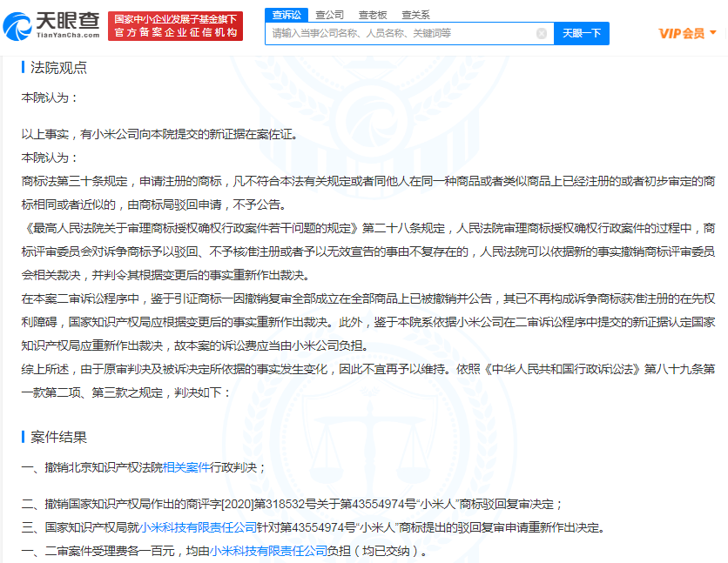The image size is (728, 563).
Task: Click the text 第二十八条规定
Action: [x=403, y=228]
